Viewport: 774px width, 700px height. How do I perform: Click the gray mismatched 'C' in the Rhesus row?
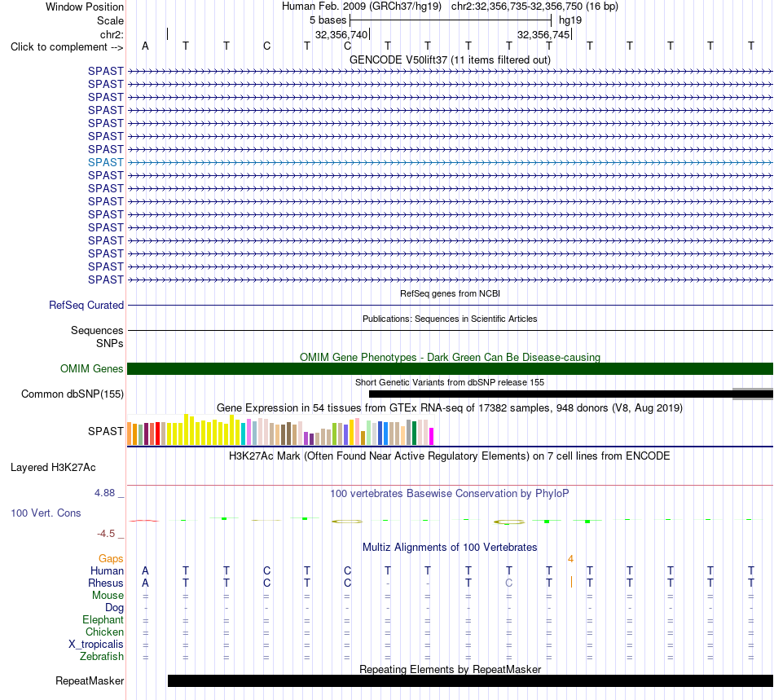(x=509, y=583)
